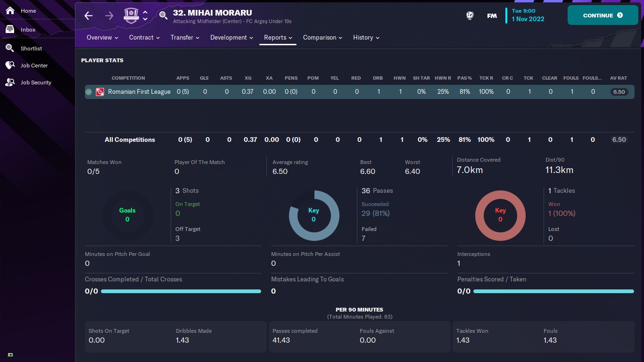The width and height of the screenshot is (644, 362).
Task: Click the Crosses Completed progress bar
Action: click(181, 291)
